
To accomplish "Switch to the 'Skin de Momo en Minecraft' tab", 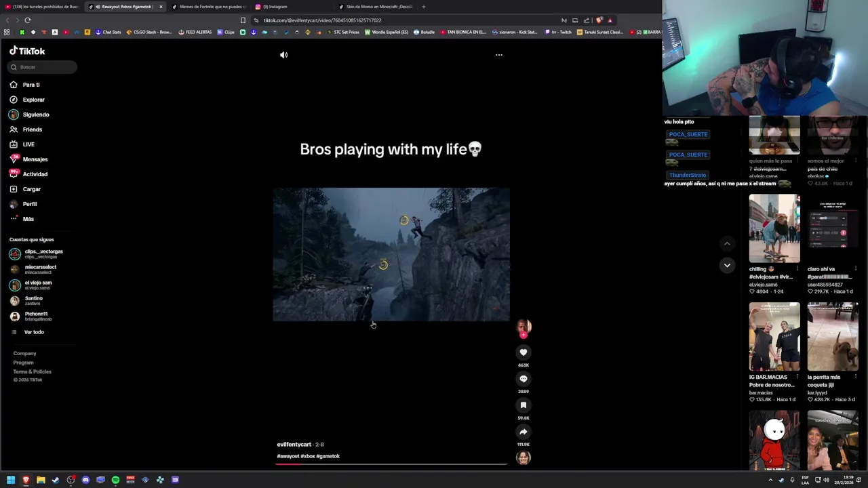I will point(376,7).
